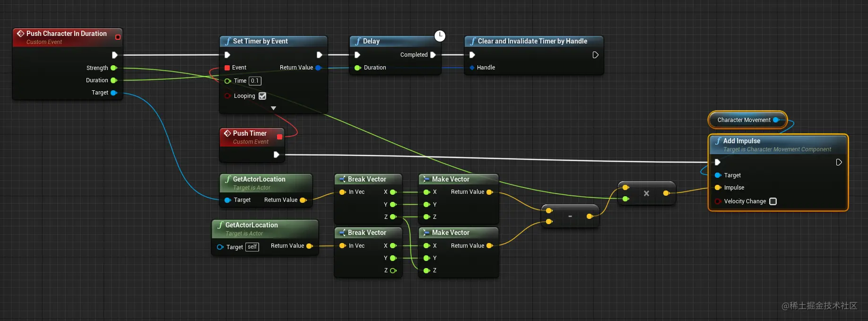This screenshot has width=868, height=321.
Task: Select the Add Impulse node title
Action: click(x=742, y=141)
